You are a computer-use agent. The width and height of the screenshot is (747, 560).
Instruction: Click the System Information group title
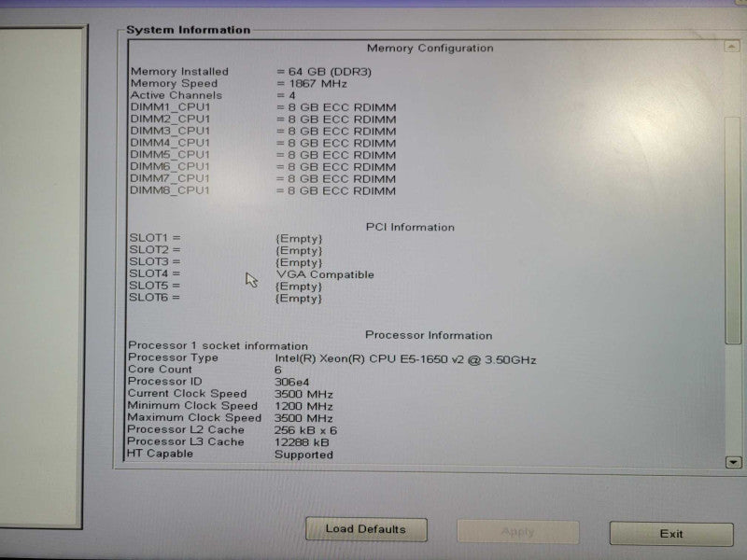[189, 30]
